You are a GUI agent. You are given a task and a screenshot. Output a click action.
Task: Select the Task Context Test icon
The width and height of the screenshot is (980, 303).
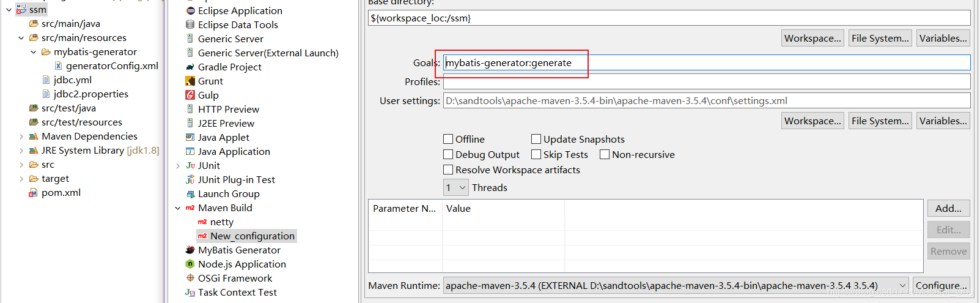(x=190, y=293)
